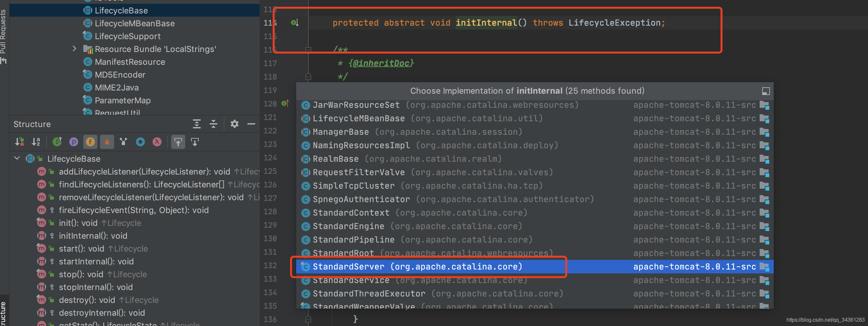The height and width of the screenshot is (326, 868).
Task: Collapse the comment fold marker at line 118
Action: (308, 77)
